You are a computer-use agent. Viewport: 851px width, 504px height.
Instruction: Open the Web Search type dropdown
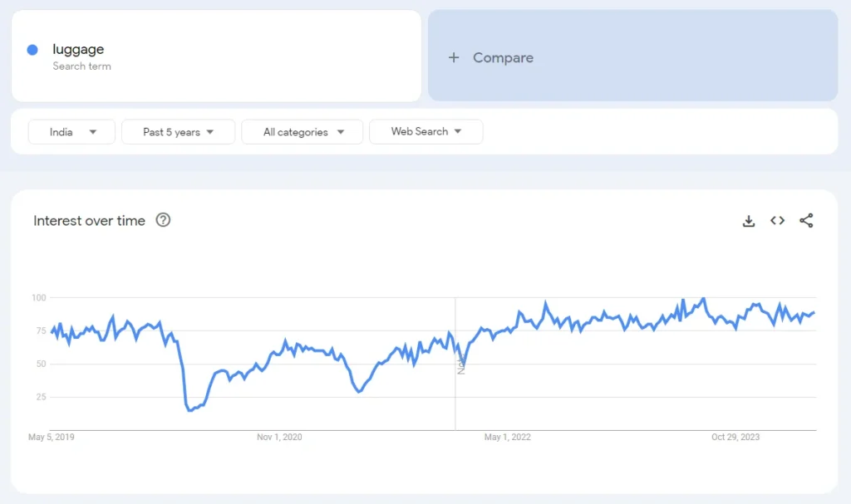point(425,132)
